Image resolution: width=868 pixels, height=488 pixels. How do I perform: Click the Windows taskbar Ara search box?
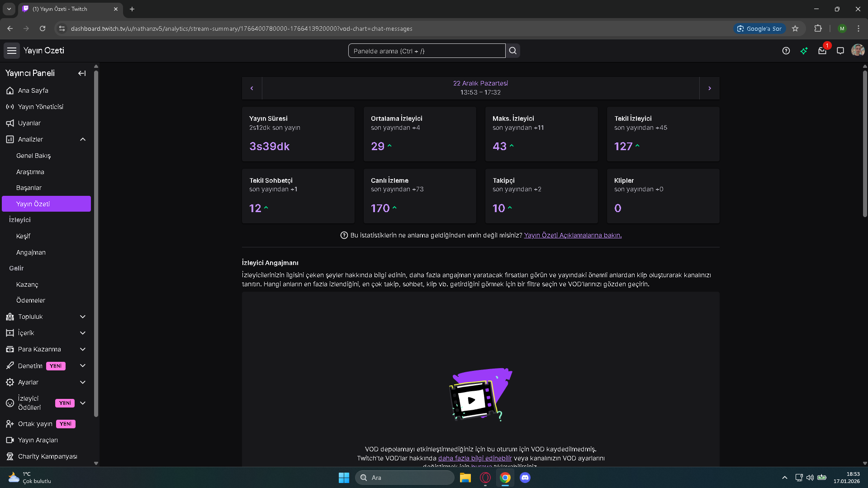pyautogui.click(x=405, y=478)
